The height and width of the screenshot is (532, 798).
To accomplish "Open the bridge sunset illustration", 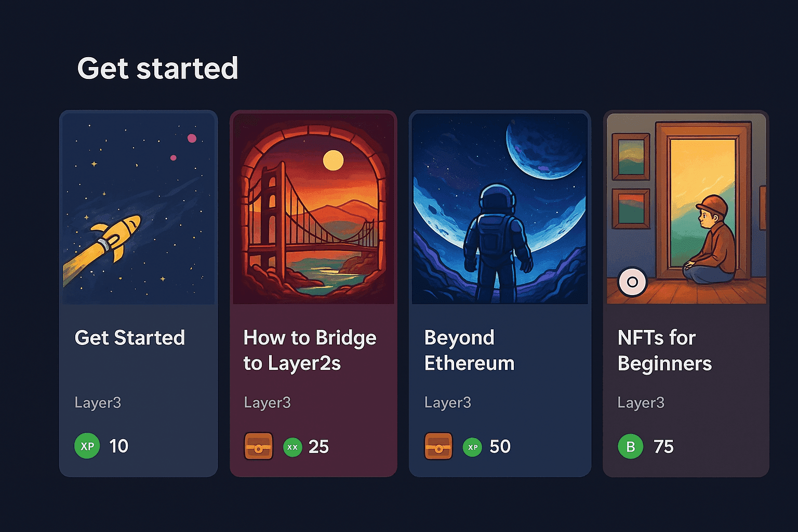I will point(313,209).
